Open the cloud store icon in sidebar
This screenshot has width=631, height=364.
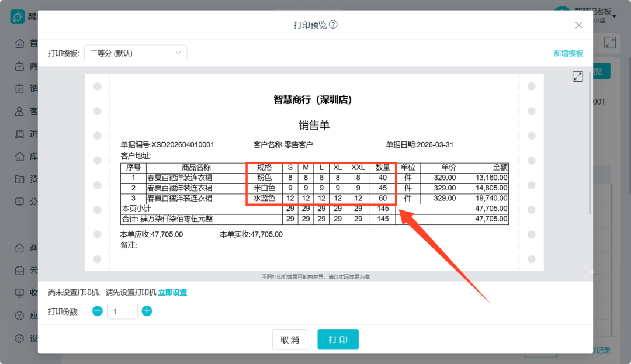pyautogui.click(x=20, y=271)
